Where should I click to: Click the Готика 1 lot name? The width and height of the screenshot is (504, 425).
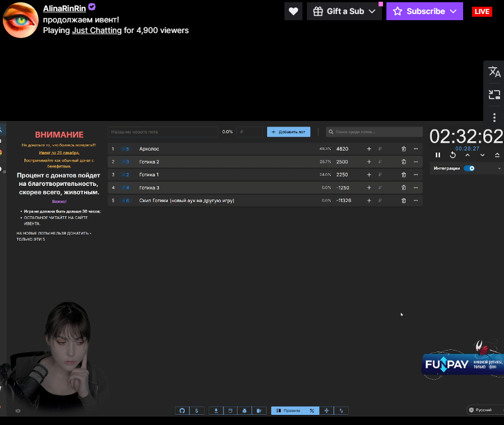pos(149,175)
